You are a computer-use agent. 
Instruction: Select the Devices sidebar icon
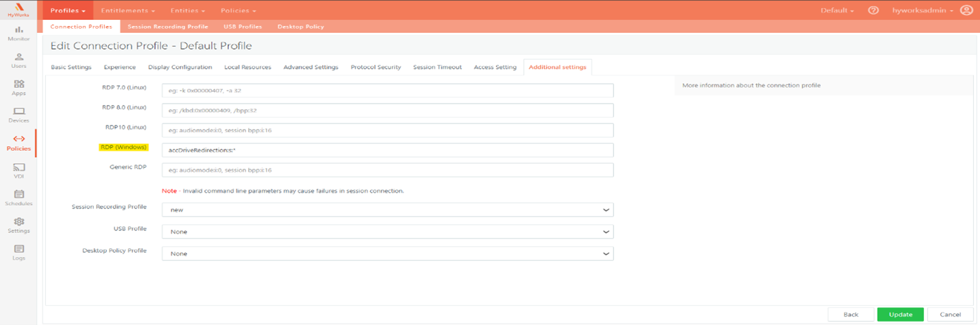tap(19, 115)
